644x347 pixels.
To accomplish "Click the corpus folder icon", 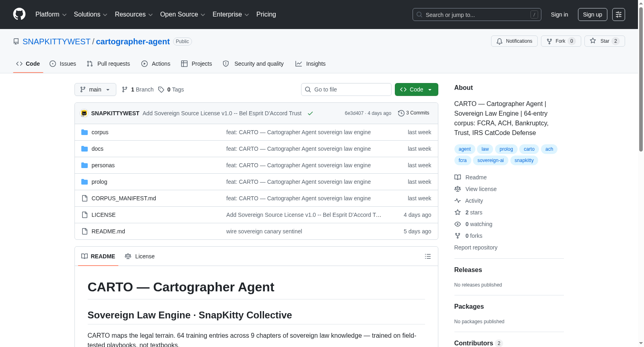I will pos(85,132).
